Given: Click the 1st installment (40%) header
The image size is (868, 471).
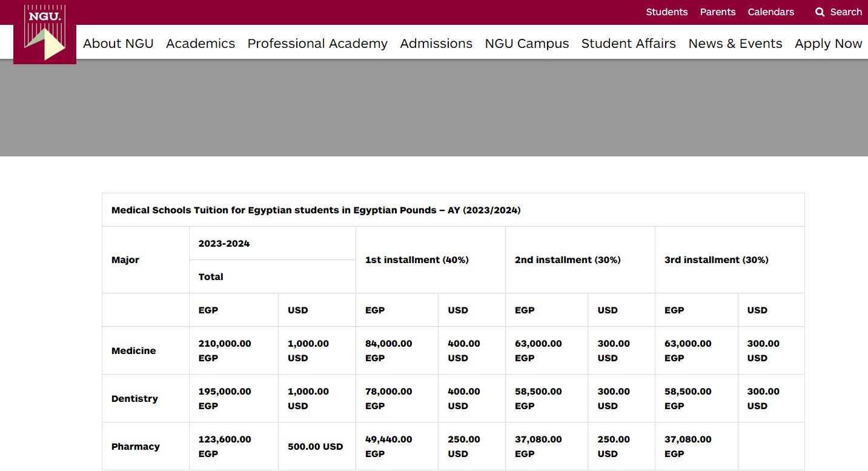Looking at the screenshot, I should 417,260.
